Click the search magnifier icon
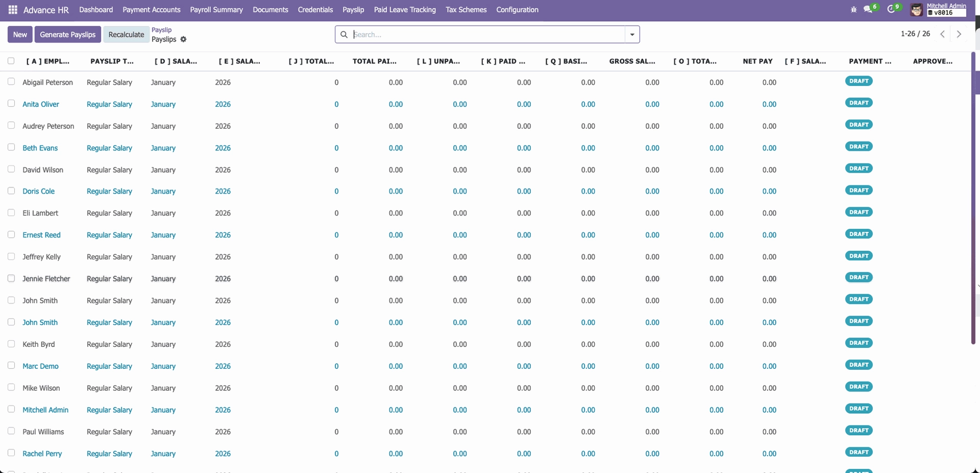Image resolution: width=980 pixels, height=473 pixels. 344,34
